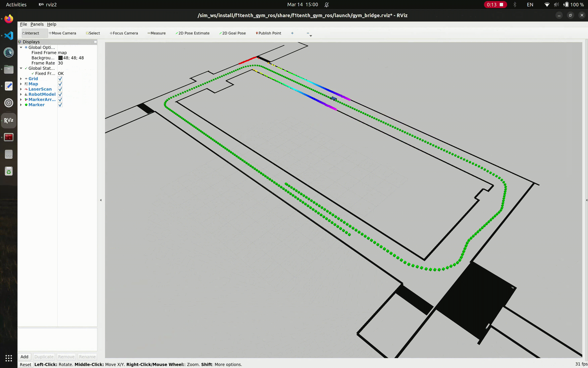The image size is (588, 368).
Task: Expand the LaserScan display node
Action: (21, 89)
